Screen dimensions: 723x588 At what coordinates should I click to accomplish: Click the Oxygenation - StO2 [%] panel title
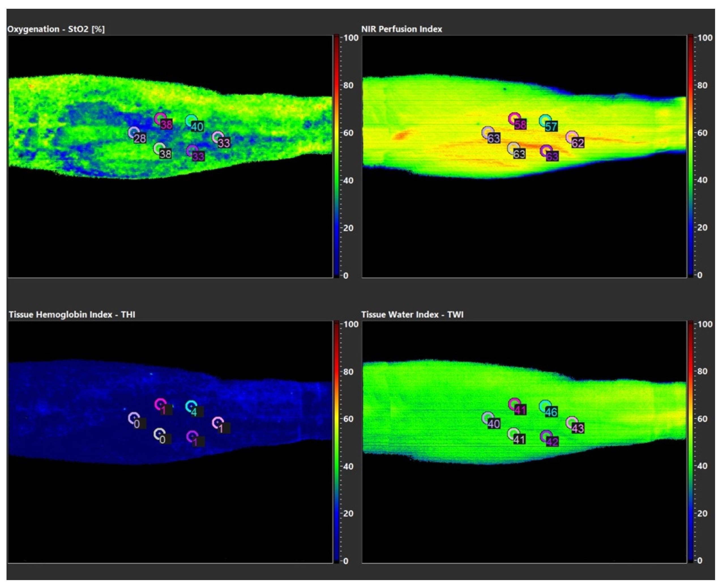56,29
